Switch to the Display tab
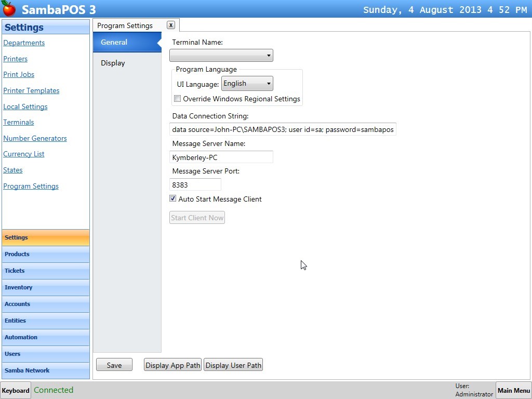This screenshot has width=532, height=399. click(x=113, y=63)
